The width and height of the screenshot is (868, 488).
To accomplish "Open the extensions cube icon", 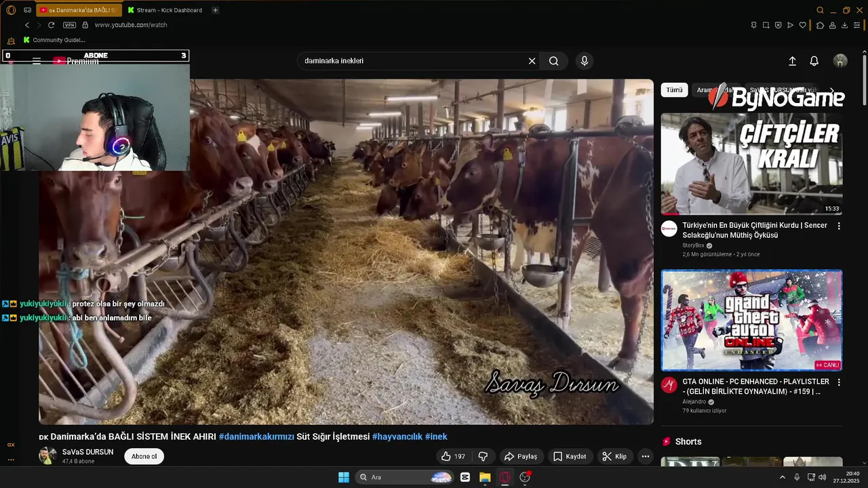I will click(x=820, y=25).
